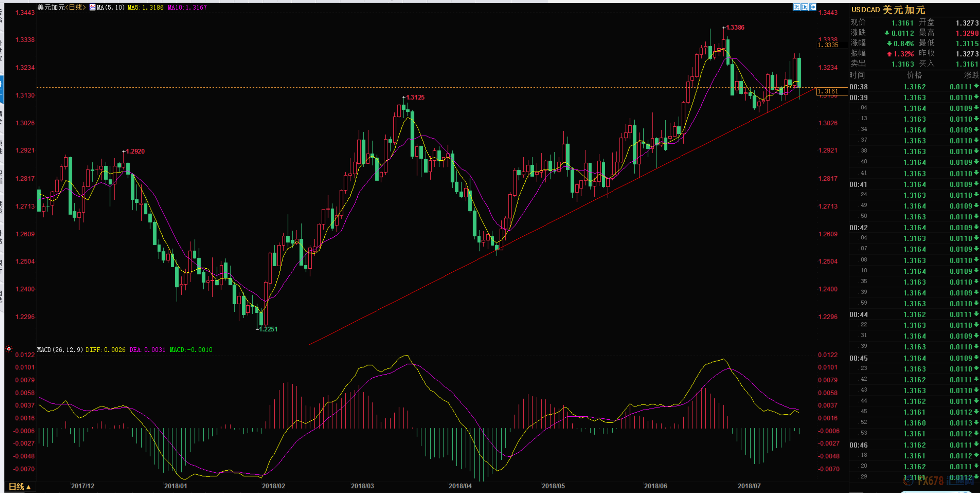980x493 pixels.
Task: Click the 买入 label in quote panel
Action: [927, 63]
